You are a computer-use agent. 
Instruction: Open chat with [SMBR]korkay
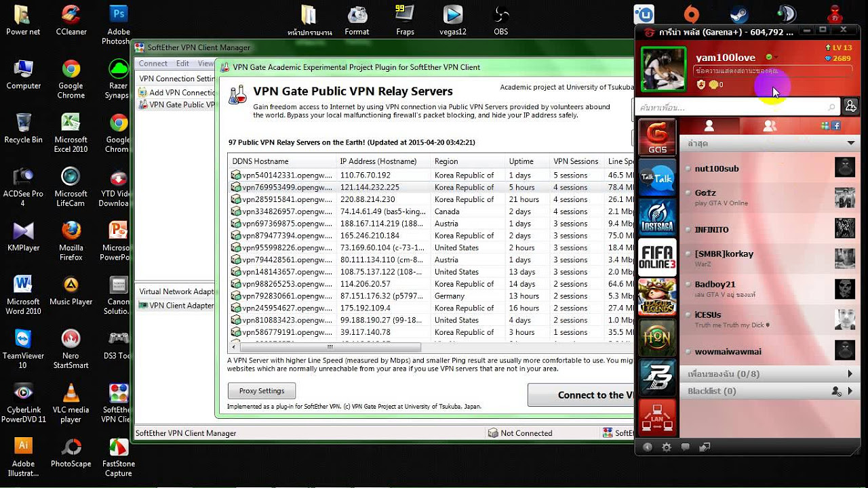[769, 258]
